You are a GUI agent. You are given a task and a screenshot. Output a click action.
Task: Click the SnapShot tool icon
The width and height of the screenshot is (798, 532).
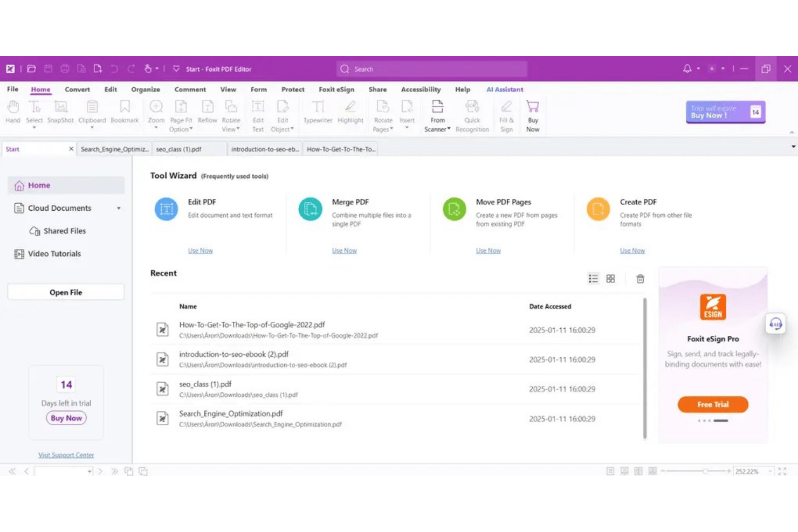point(60,107)
